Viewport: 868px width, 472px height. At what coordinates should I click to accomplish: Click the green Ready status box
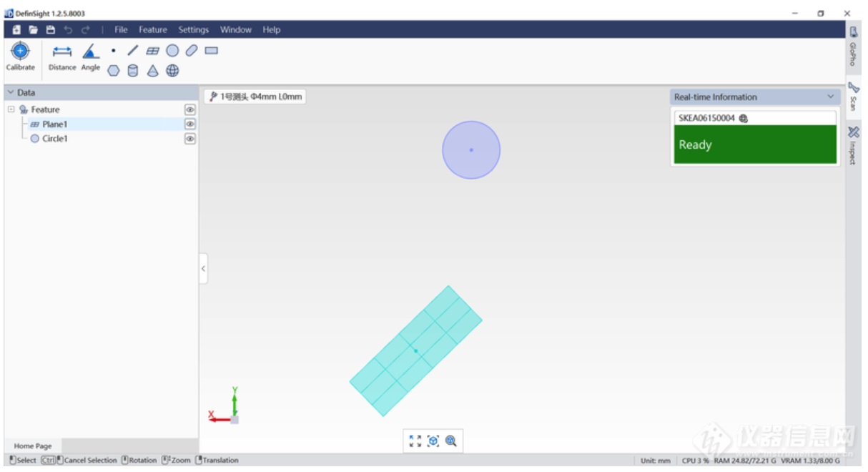754,144
